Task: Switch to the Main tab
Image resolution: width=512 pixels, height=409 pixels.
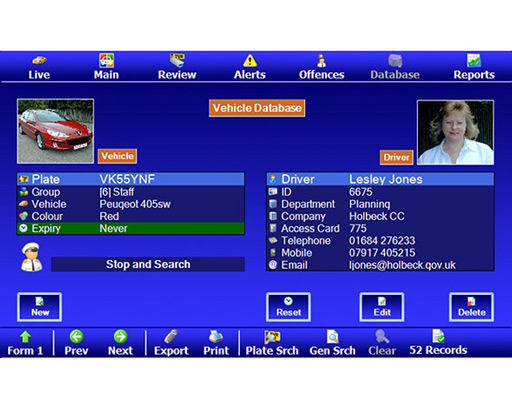Action: point(106,67)
